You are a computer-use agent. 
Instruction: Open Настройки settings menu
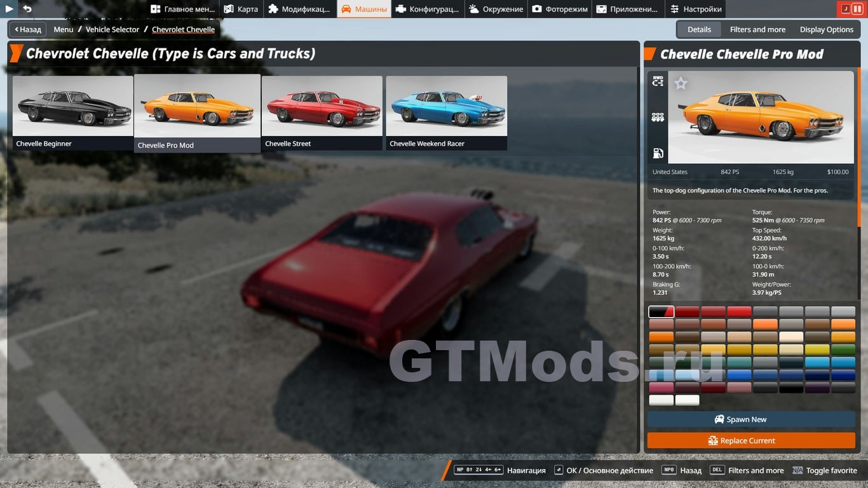(695, 9)
